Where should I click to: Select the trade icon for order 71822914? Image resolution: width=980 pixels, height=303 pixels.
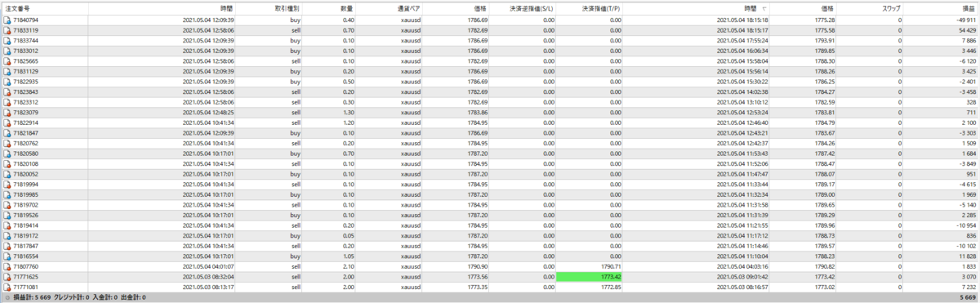(x=7, y=123)
